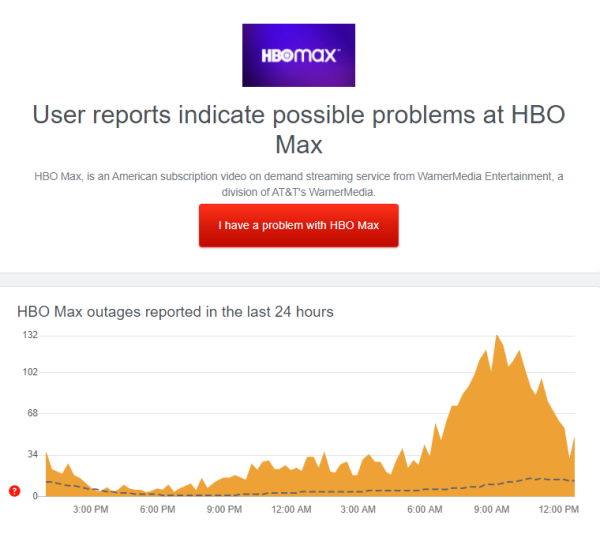The image size is (600, 538).
Task: Click the 12:00 PM label on time axis
Action: (558, 509)
